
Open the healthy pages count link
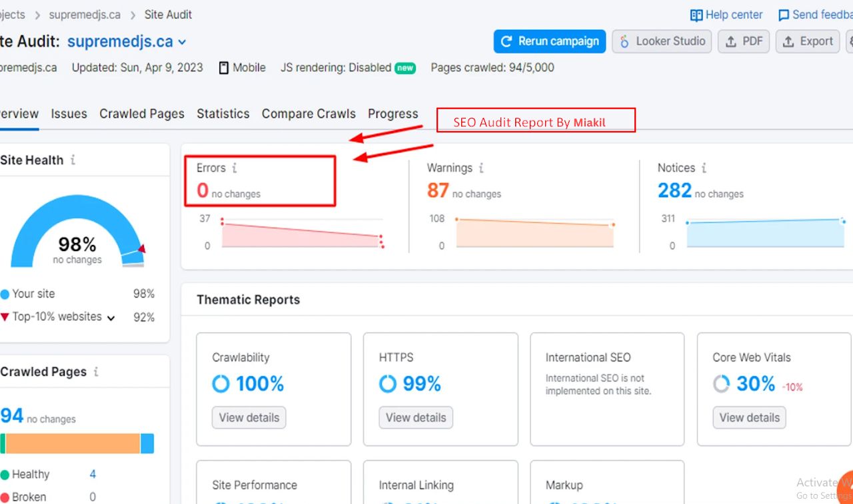coord(93,475)
